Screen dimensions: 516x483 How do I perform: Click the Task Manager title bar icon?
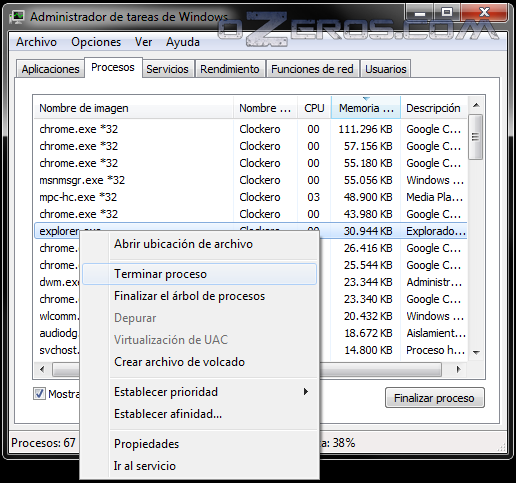click(17, 17)
